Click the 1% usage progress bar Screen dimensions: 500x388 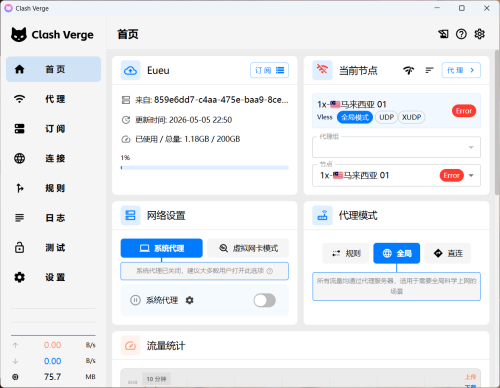pyautogui.click(x=205, y=168)
